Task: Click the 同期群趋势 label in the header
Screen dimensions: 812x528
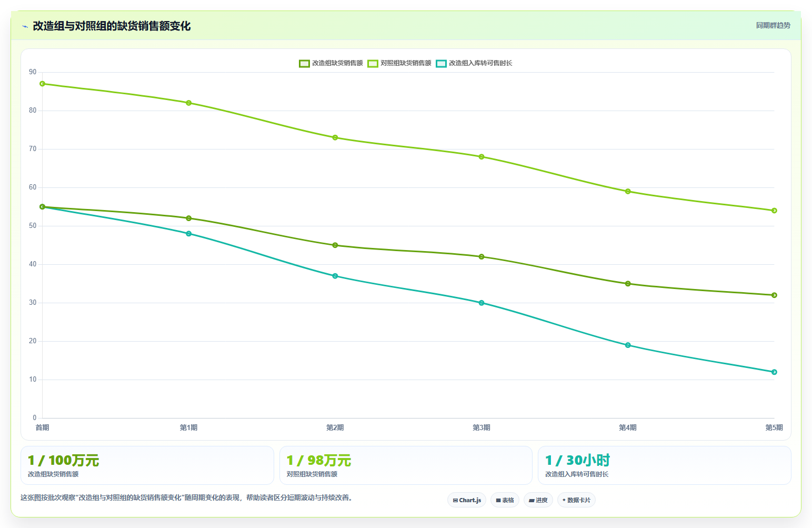Action: pos(773,25)
